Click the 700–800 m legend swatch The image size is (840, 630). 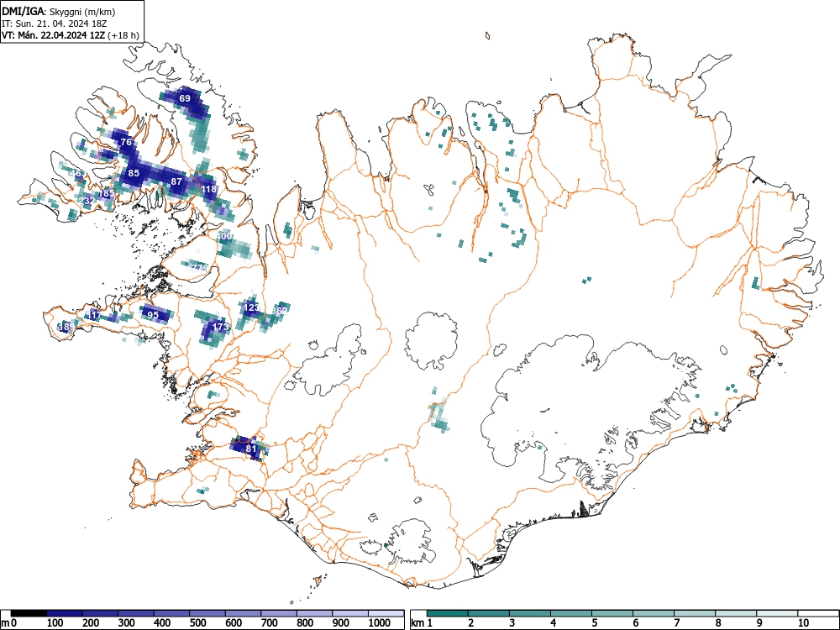[279, 613]
